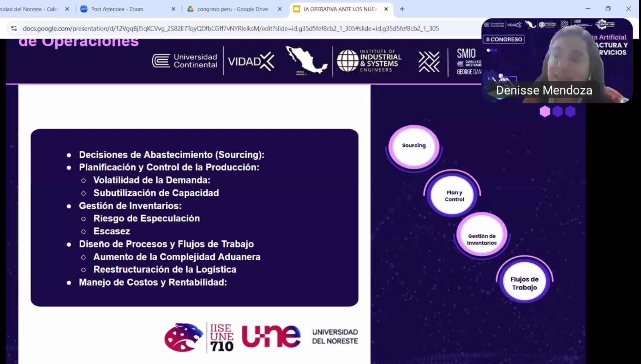
Task: Select the Plan y Control circle
Action: click(x=454, y=196)
